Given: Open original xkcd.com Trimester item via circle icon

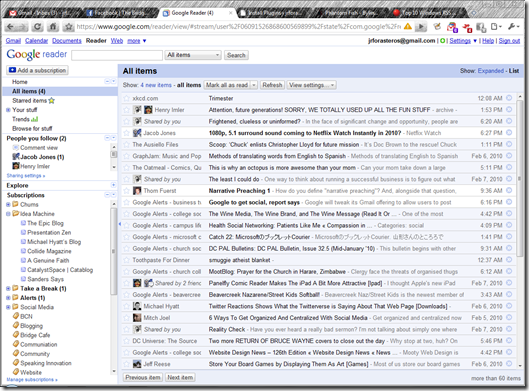Looking at the screenshot, I should coord(509,98).
